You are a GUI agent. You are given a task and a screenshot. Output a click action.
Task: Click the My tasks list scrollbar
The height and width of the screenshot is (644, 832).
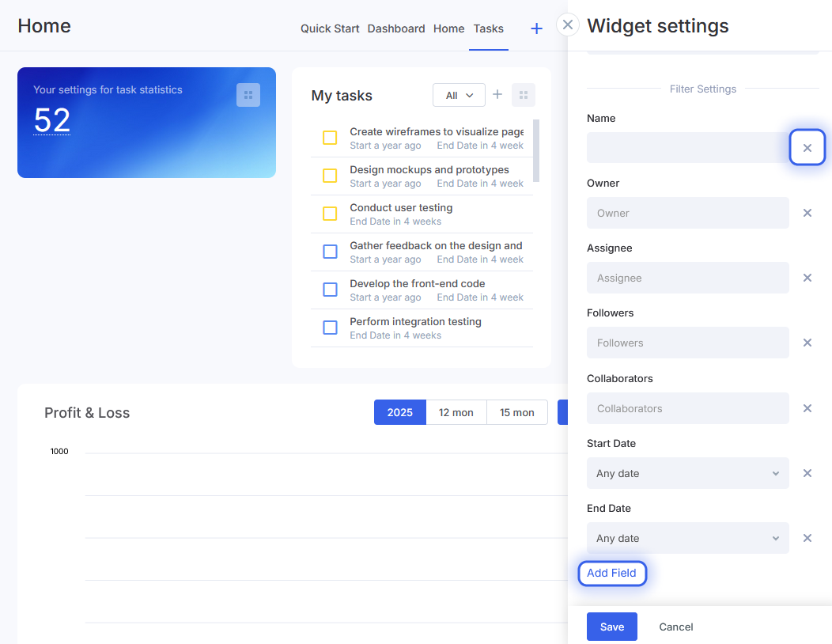click(536, 151)
